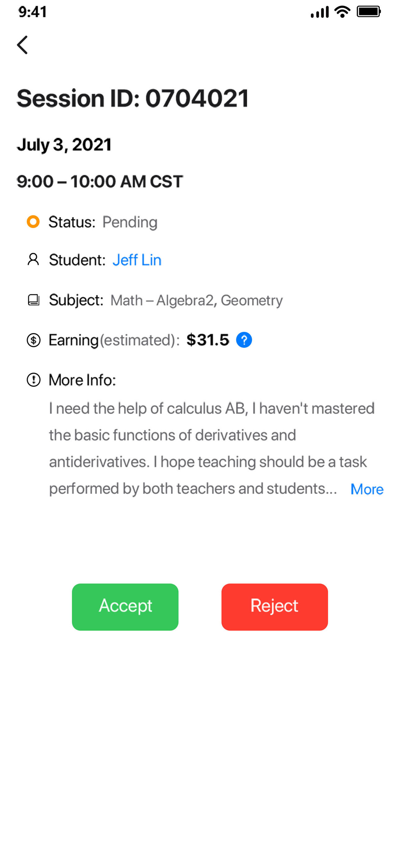Viewport: 400px width, 868px height.
Task: Click the orange Pending status circle icon
Action: tap(33, 222)
